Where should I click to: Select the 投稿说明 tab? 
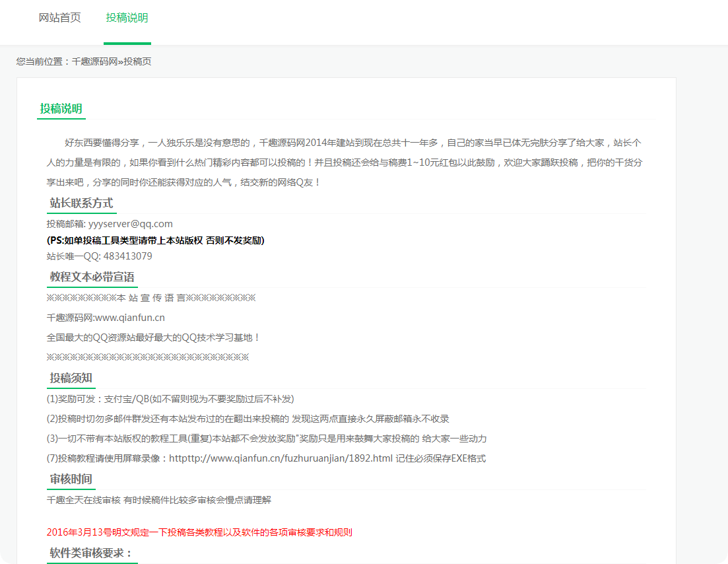[x=127, y=18]
